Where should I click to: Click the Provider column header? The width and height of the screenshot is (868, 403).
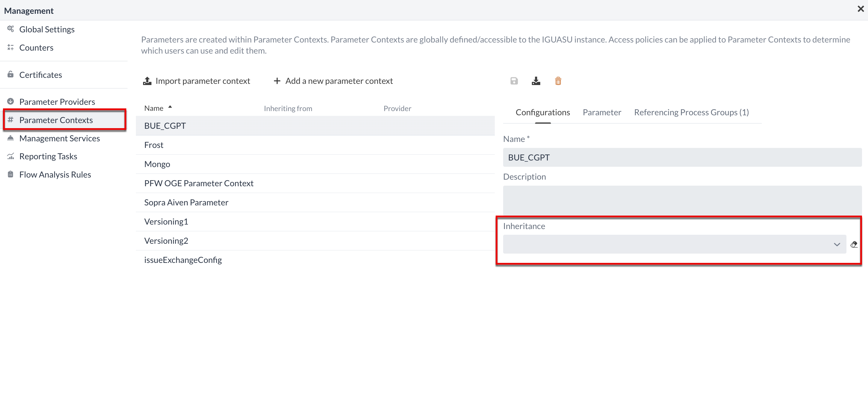coord(397,108)
